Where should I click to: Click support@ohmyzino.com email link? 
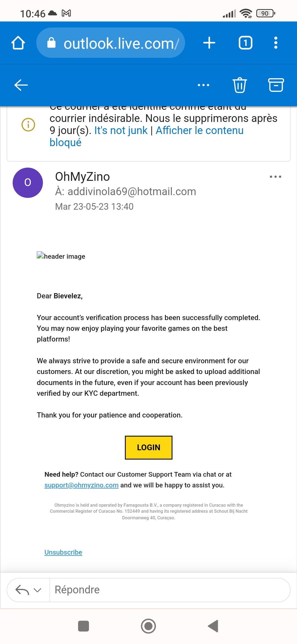tap(81, 485)
